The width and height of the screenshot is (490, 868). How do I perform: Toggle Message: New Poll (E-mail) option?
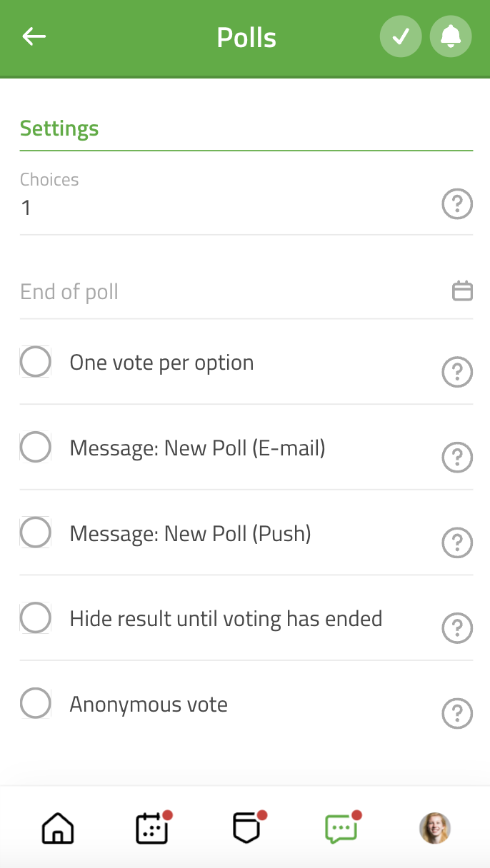36,448
